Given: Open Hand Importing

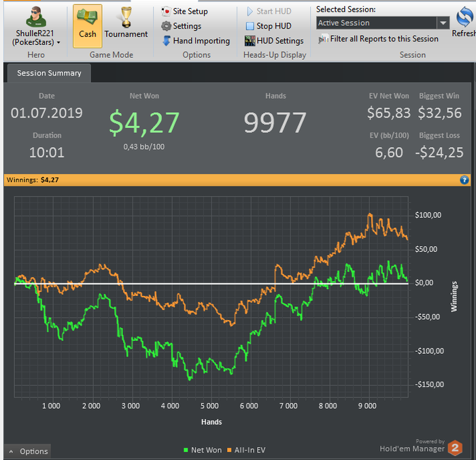Looking at the screenshot, I should tap(196, 41).
